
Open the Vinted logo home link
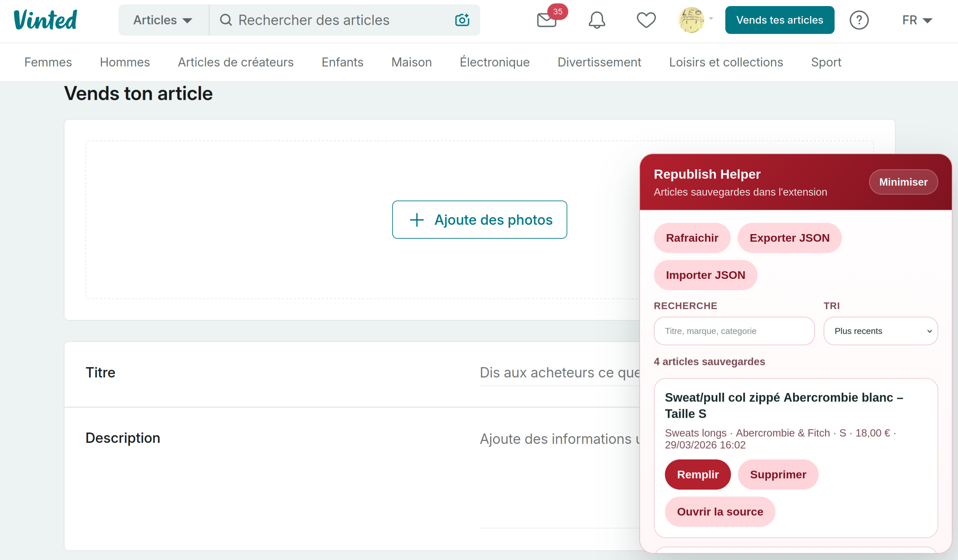click(x=45, y=20)
